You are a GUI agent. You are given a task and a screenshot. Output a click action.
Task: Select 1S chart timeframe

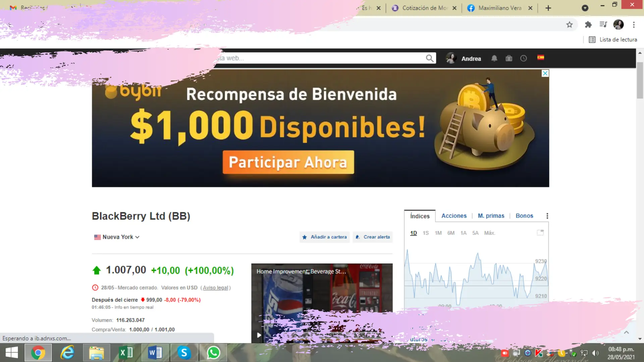[426, 233]
